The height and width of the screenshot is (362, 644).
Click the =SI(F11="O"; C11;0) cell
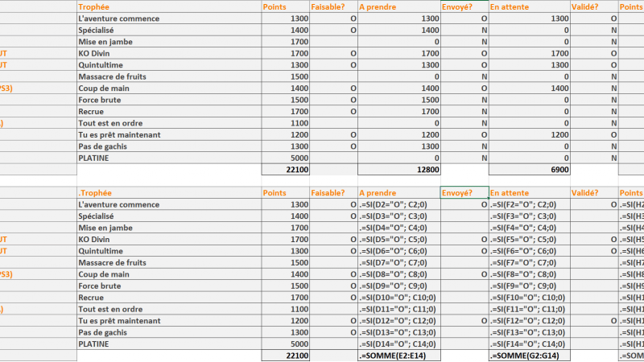click(530, 309)
